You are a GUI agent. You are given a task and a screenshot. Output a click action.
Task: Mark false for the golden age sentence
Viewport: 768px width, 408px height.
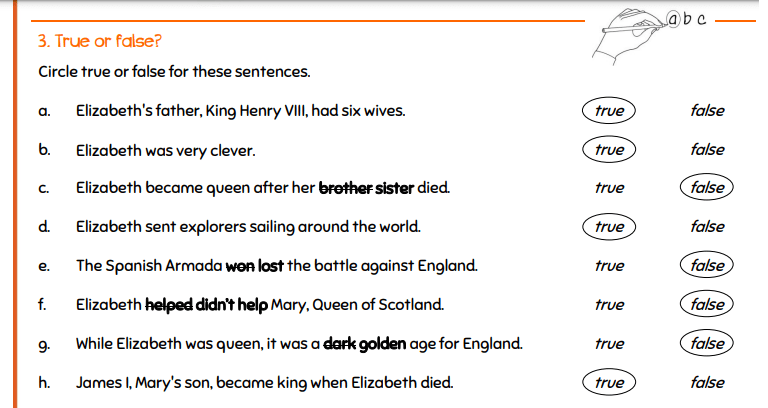click(x=707, y=343)
